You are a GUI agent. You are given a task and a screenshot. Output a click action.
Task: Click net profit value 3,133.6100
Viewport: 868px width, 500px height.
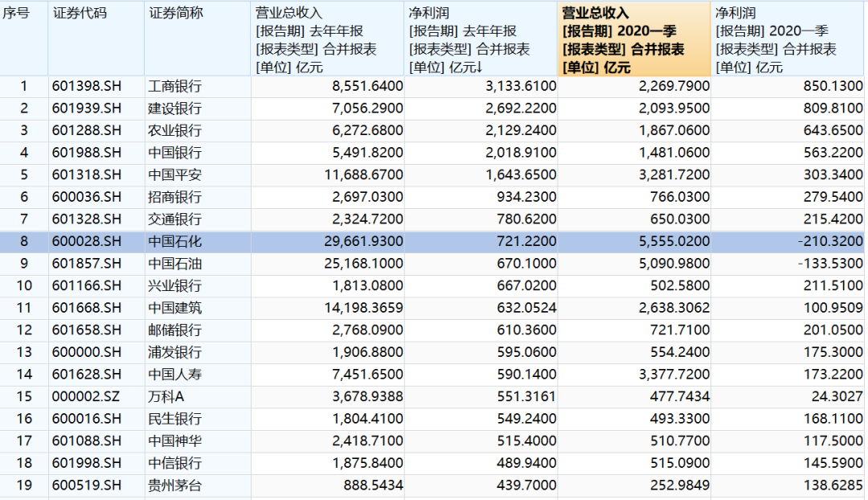[521, 86]
